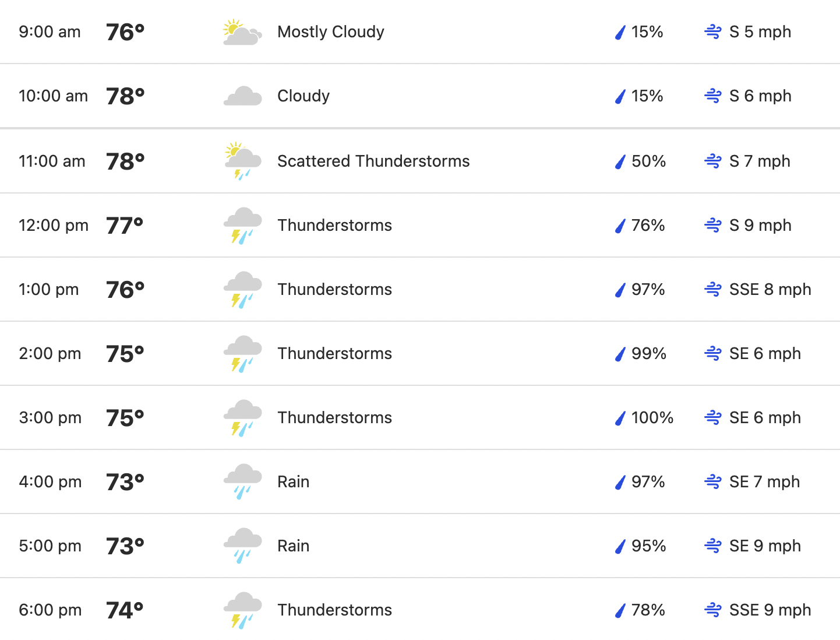Viewport: 840px width, 640px height.
Task: Click the wind icon beside S 5 mph
Action: [713, 31]
